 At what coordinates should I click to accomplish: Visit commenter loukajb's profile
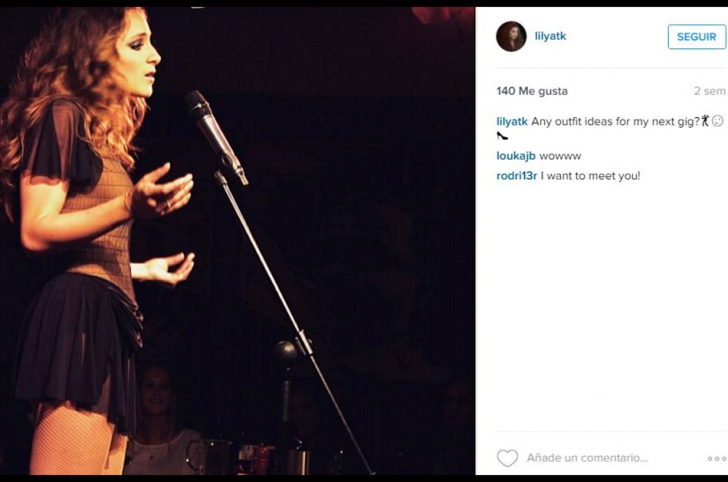pyautogui.click(x=516, y=156)
